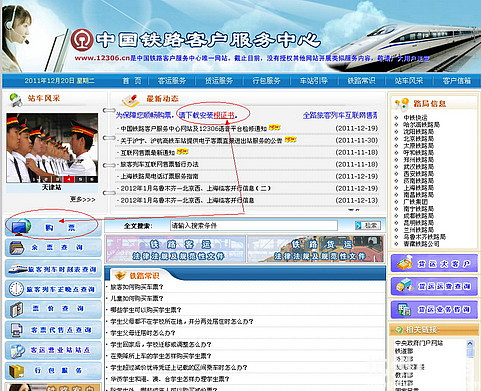Image resolution: width=481 pixels, height=391 pixels.
Task: Open news 中国铁路客户服务中心网站及12306语音平台检修通知
Action: 194,128
